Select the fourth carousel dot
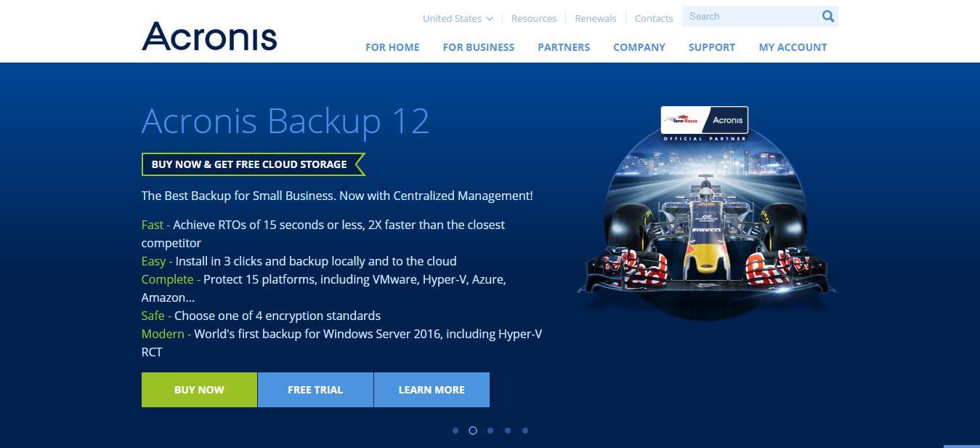 [x=508, y=431]
